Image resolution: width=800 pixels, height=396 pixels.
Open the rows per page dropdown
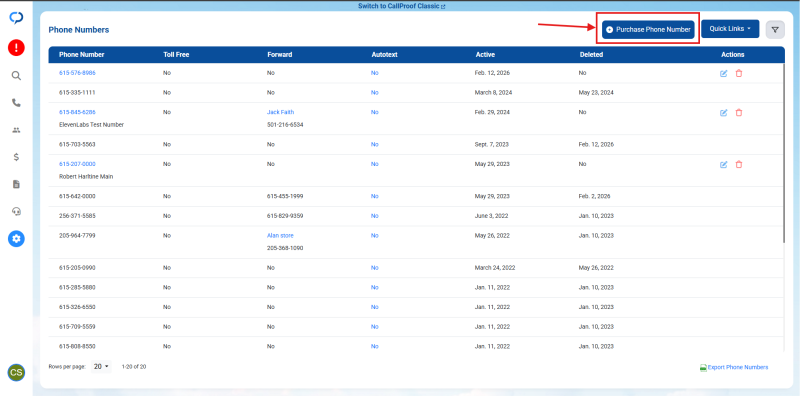click(101, 366)
